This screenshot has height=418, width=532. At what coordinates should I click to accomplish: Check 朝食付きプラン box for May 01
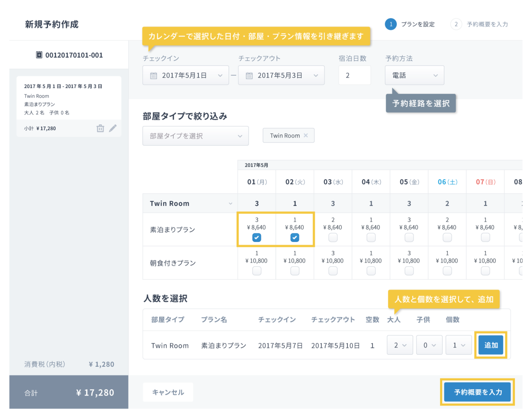pyautogui.click(x=256, y=271)
